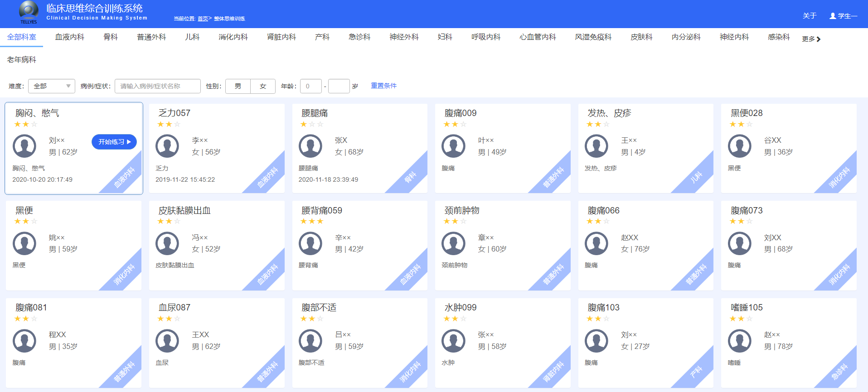Screen dimensions: 868x392
Task: Click the 首页 breadcrumb link
Action: tap(203, 19)
